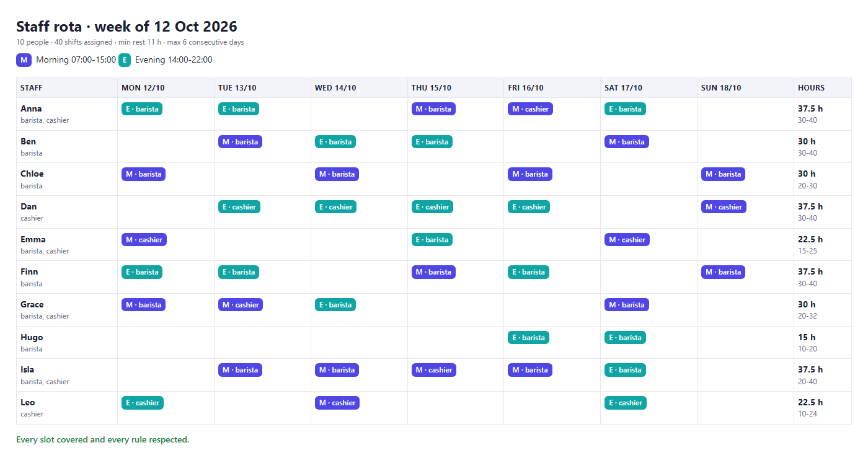Click Dan's Tuesday evening cashier shift

239,207
